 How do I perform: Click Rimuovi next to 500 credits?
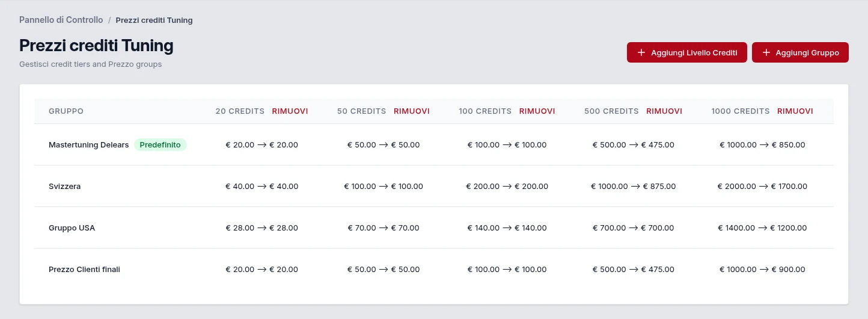pyautogui.click(x=664, y=111)
